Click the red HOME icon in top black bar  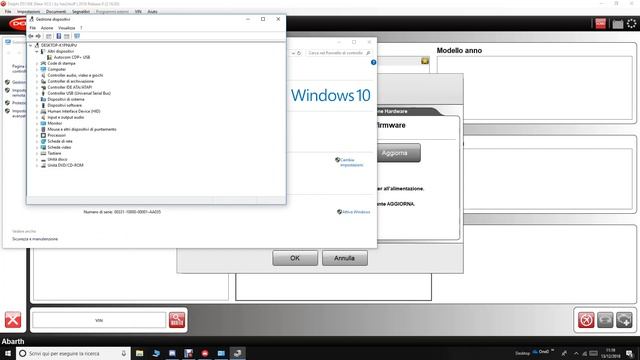tap(600, 24)
